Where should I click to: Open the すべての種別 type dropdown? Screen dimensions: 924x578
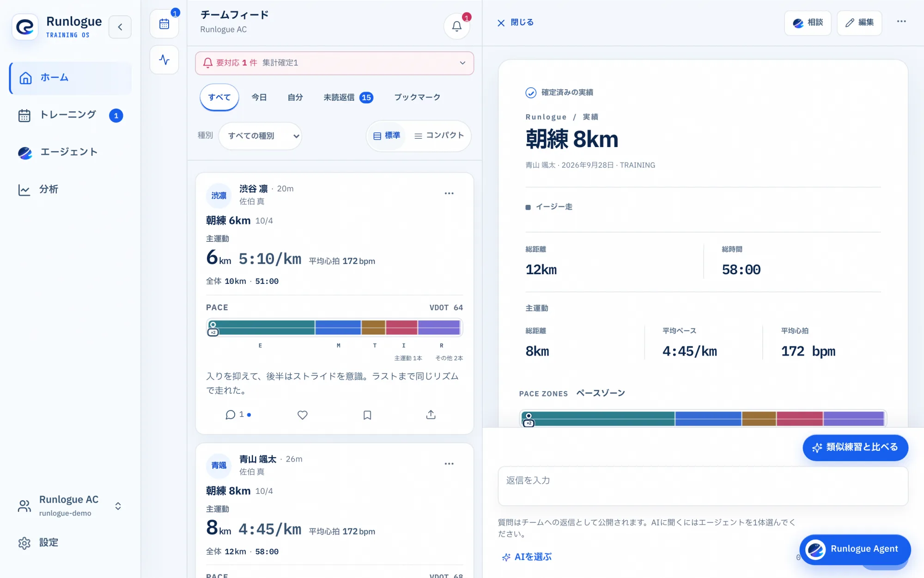pos(260,136)
